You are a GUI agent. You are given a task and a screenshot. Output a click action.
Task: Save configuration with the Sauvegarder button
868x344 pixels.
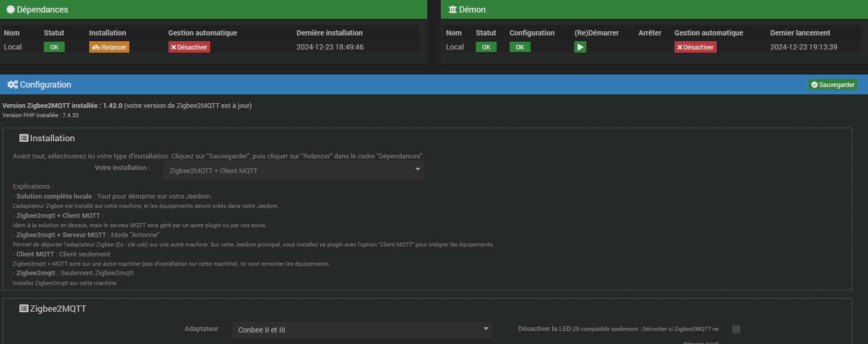pos(833,84)
